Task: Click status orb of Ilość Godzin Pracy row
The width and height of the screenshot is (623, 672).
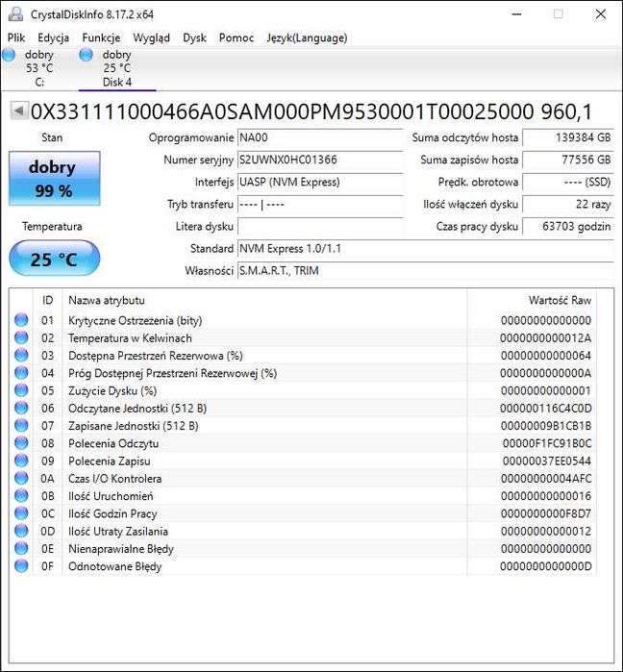Action: click(x=21, y=513)
